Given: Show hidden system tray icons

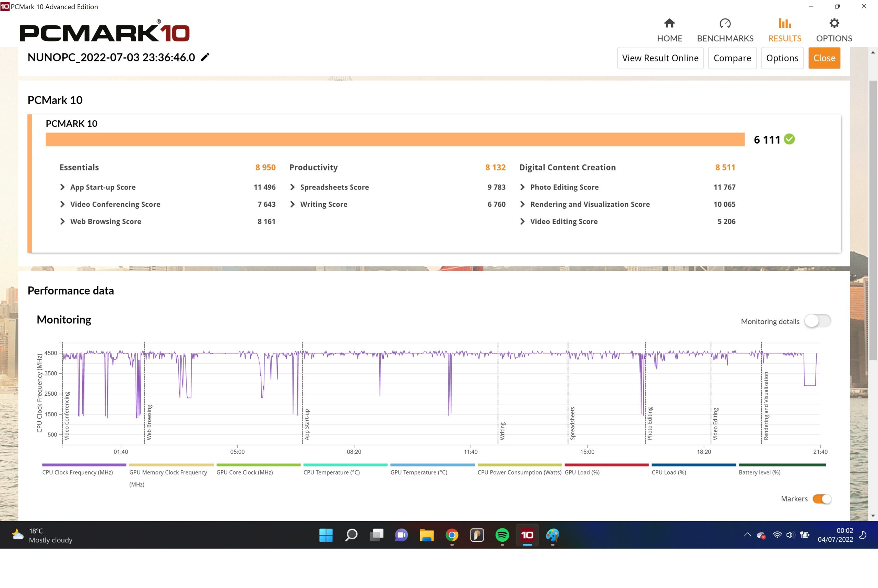Looking at the screenshot, I should click(747, 535).
